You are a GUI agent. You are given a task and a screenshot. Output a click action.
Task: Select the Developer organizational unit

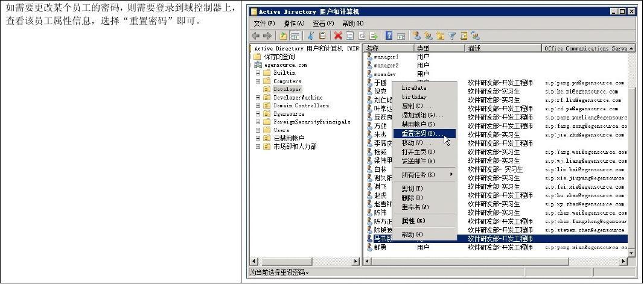287,89
